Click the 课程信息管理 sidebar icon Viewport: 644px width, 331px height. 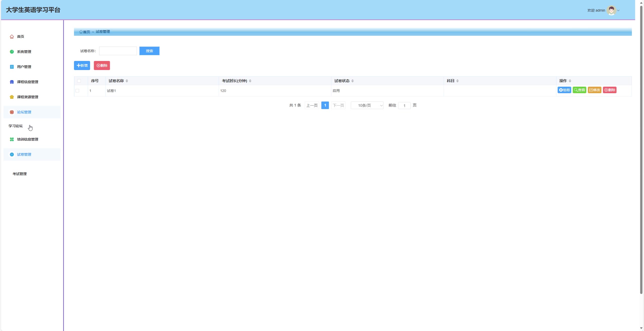pos(12,82)
